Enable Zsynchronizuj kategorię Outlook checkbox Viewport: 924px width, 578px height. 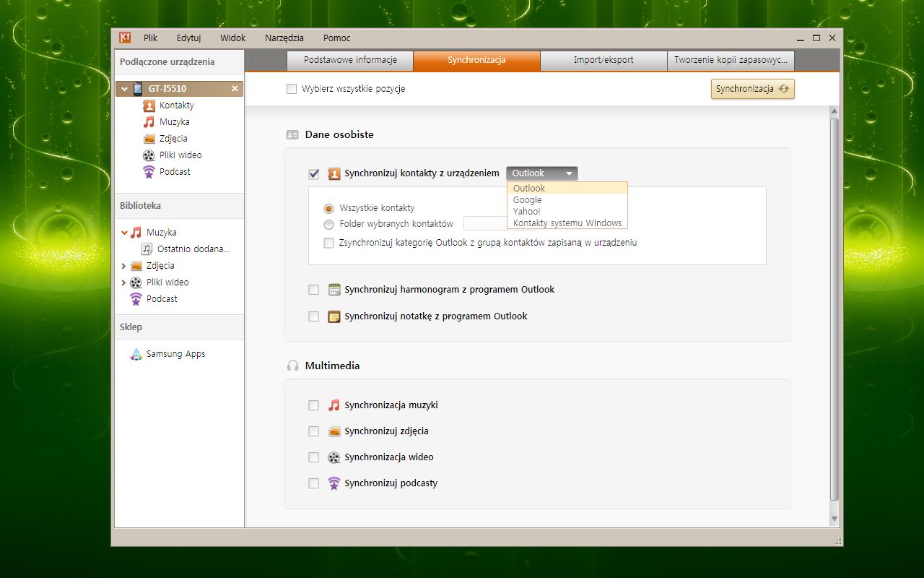(x=329, y=243)
